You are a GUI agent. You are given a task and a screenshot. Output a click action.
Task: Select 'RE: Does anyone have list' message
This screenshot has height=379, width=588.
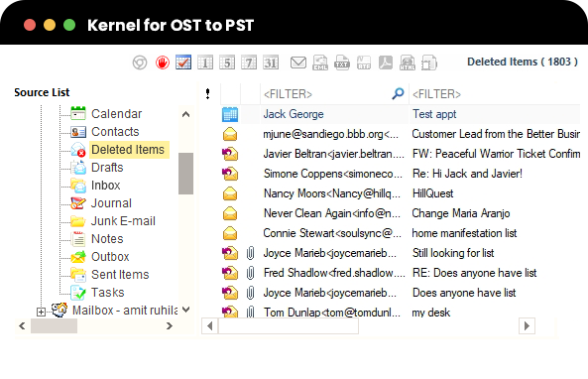(x=401, y=273)
